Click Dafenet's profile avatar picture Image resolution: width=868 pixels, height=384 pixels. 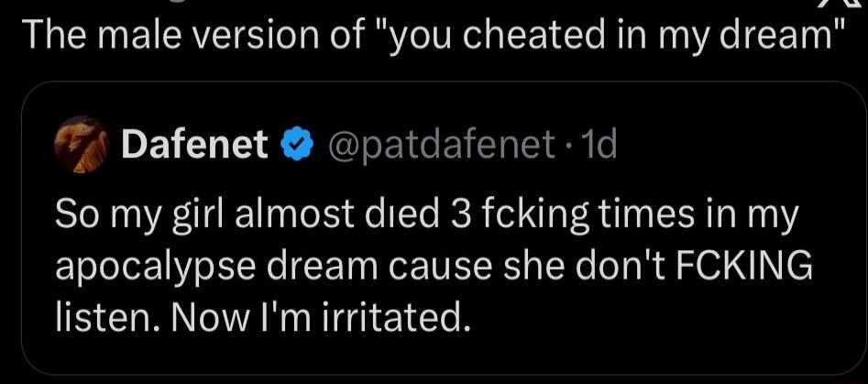82,144
